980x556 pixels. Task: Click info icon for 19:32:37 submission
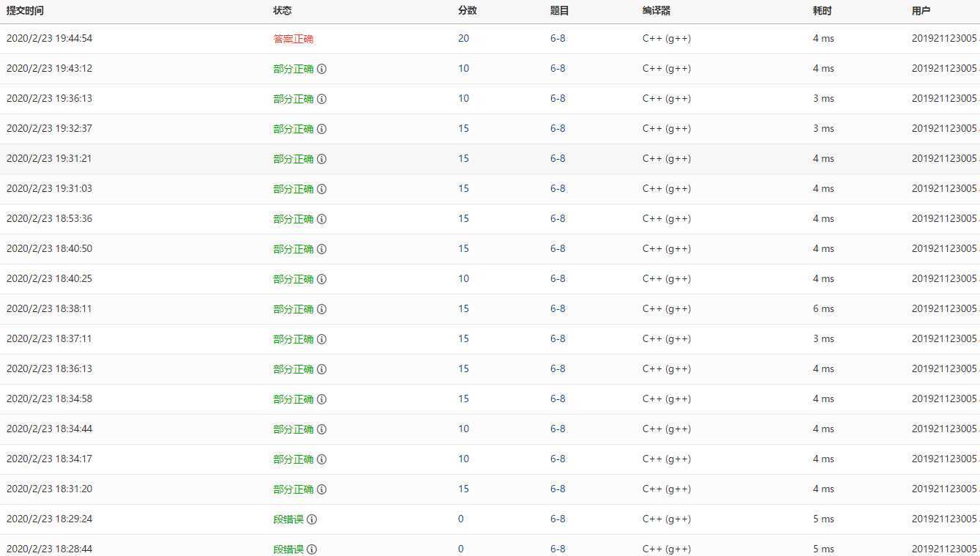click(322, 129)
